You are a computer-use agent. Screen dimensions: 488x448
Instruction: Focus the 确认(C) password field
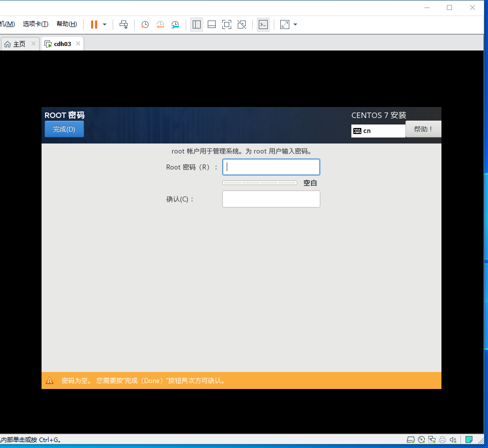(271, 199)
